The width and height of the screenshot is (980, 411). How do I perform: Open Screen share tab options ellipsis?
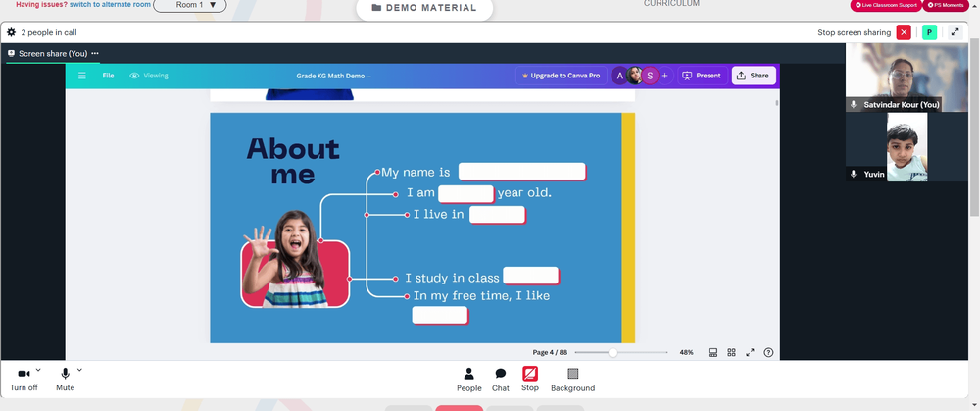coord(95,53)
